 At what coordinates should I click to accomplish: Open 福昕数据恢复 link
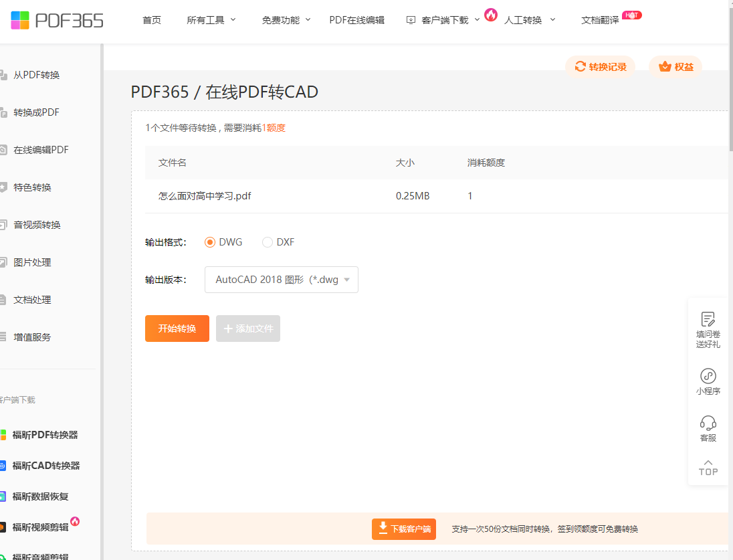(40, 496)
